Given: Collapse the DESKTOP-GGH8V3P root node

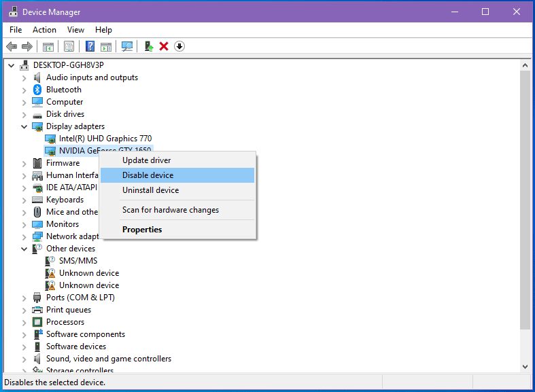Looking at the screenshot, I should pos(12,65).
